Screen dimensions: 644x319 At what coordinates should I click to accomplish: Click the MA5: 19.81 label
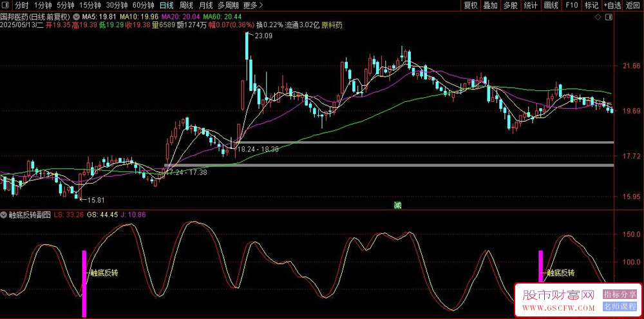pos(99,17)
